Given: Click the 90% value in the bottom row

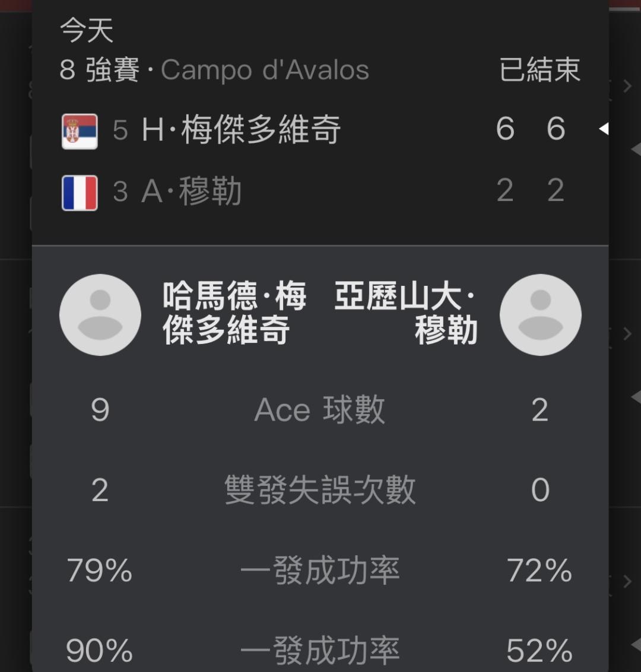Looking at the screenshot, I should click(99, 651).
